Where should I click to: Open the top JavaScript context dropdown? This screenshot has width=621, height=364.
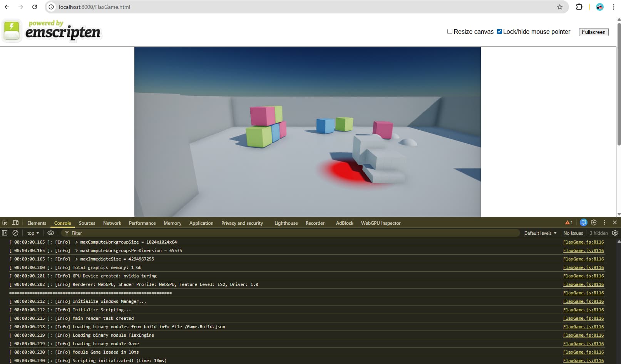(x=33, y=233)
